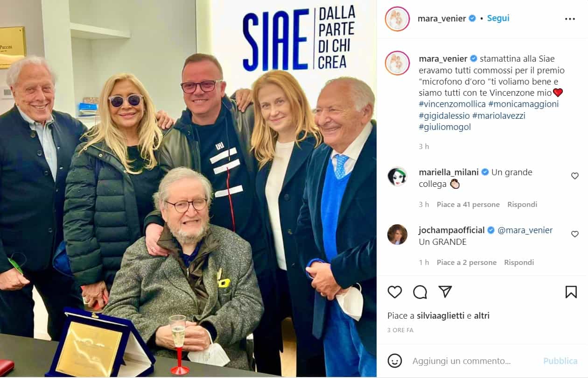View Piace a 41 persone likes

point(468,205)
